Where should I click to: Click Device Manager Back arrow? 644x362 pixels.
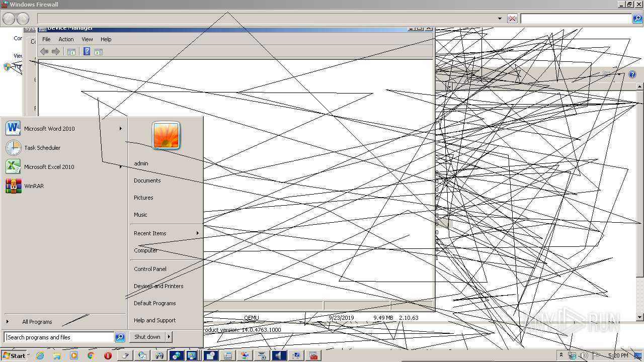pos(44,52)
